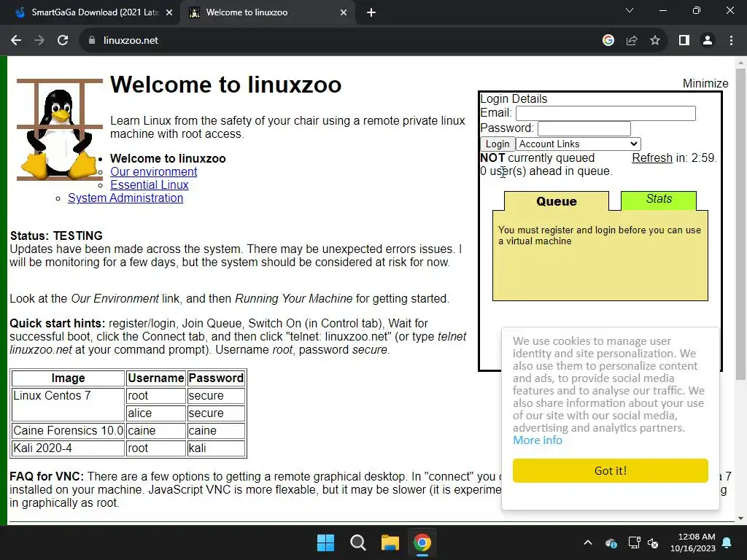Select the 'Caine Forensics 10.0' cell
The width and height of the screenshot is (747, 560).
click(68, 431)
